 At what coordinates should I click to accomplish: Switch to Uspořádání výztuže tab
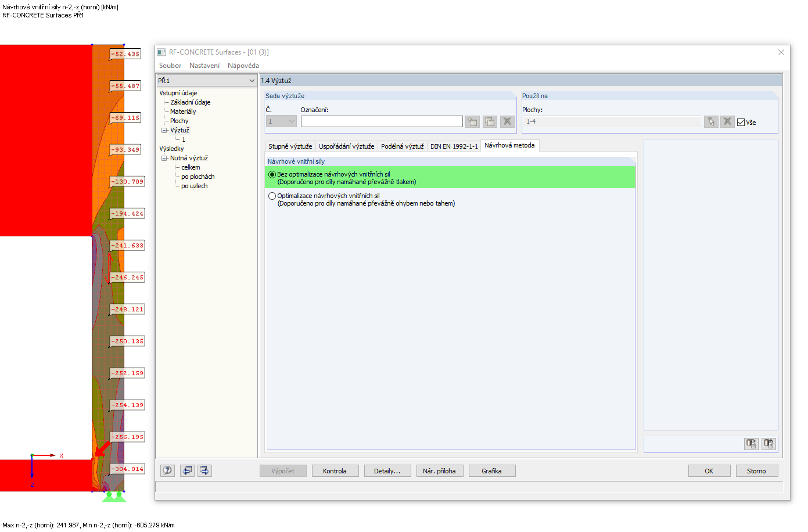coord(346,146)
